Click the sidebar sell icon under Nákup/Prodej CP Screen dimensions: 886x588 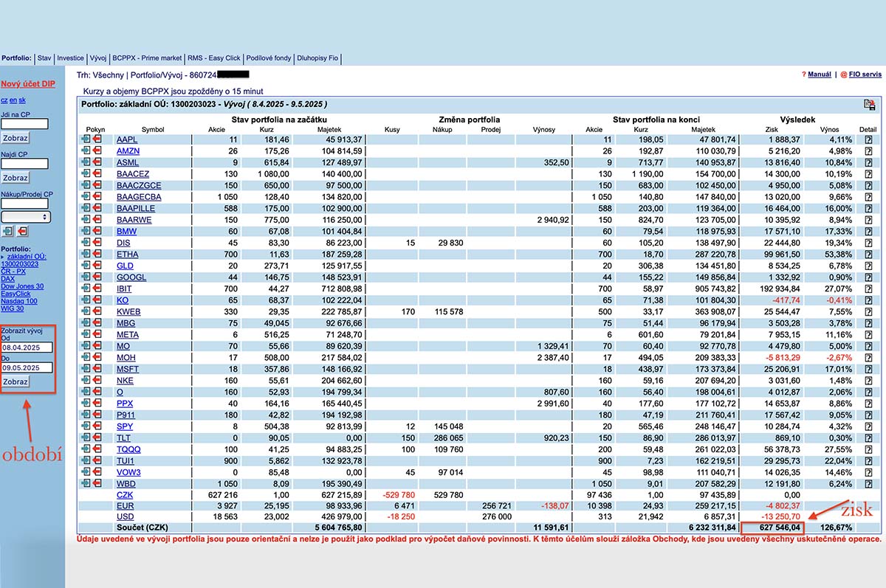click(x=22, y=231)
